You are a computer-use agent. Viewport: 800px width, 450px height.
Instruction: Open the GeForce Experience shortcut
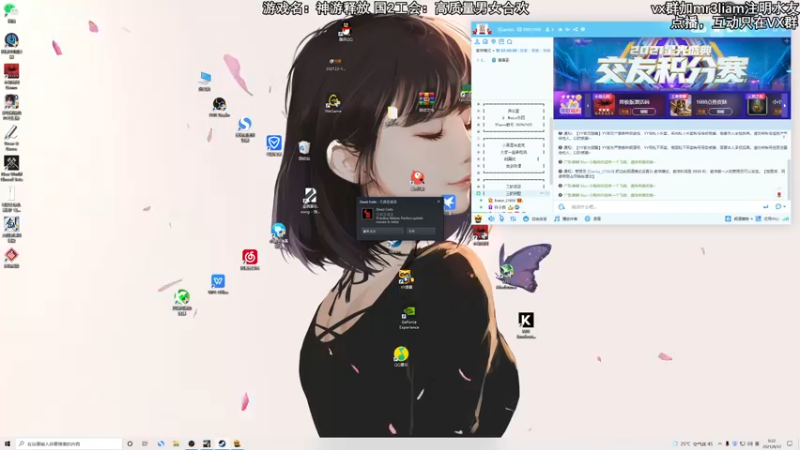tap(409, 317)
